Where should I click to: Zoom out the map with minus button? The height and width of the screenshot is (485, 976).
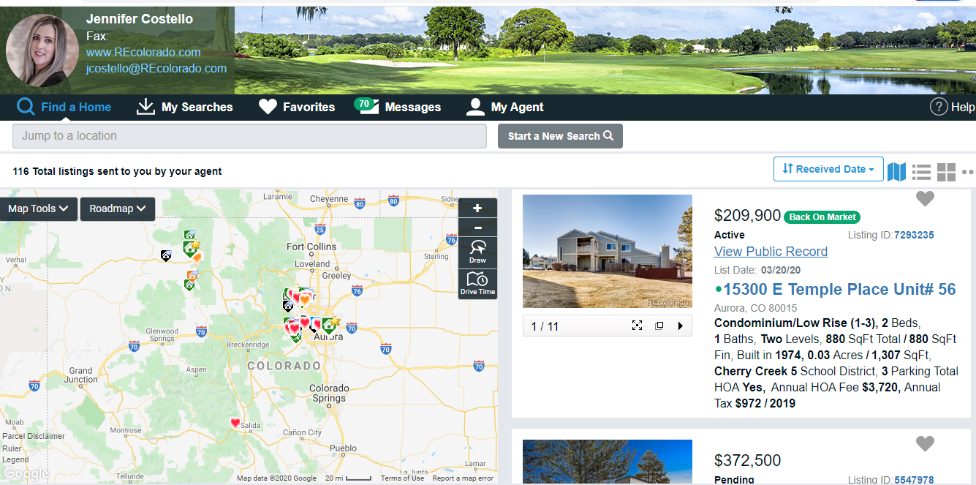[477, 227]
